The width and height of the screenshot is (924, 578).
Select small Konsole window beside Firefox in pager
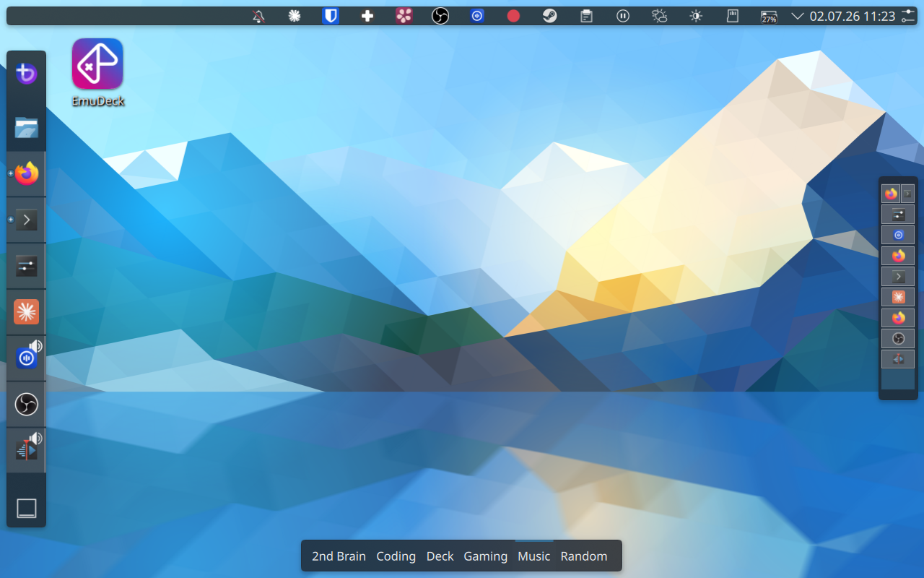(x=908, y=194)
